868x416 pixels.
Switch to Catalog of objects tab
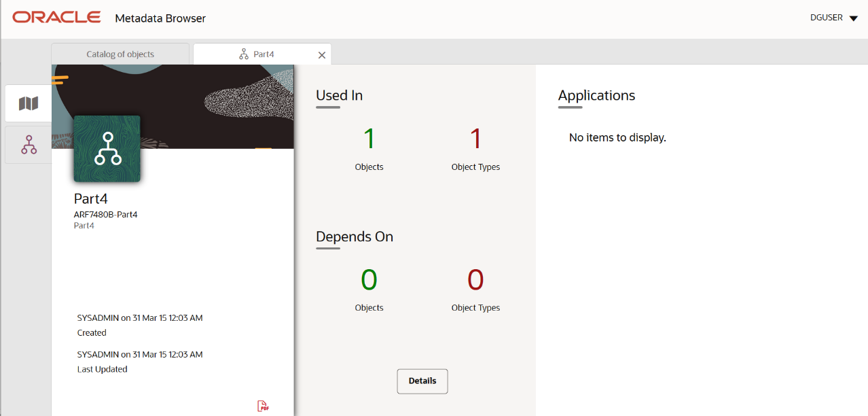coord(120,54)
